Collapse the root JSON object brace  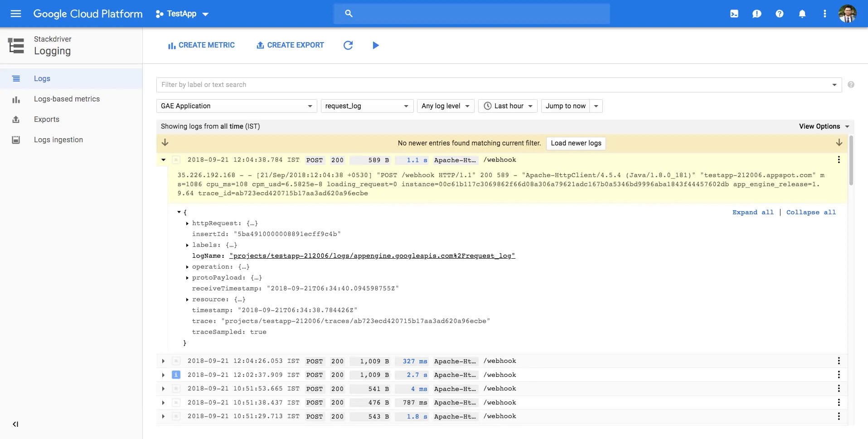pyautogui.click(x=179, y=212)
